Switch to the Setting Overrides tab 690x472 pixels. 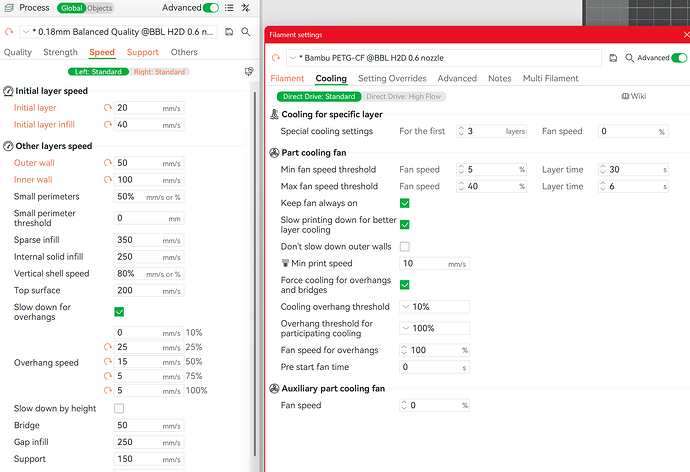[392, 78]
